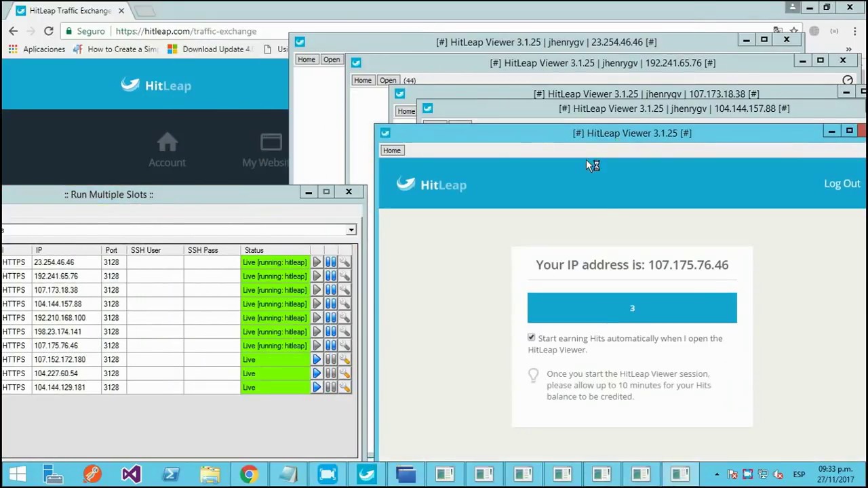This screenshot has width=868, height=488.
Task: Toggle auto-start earning Hits checkbox
Action: click(532, 338)
